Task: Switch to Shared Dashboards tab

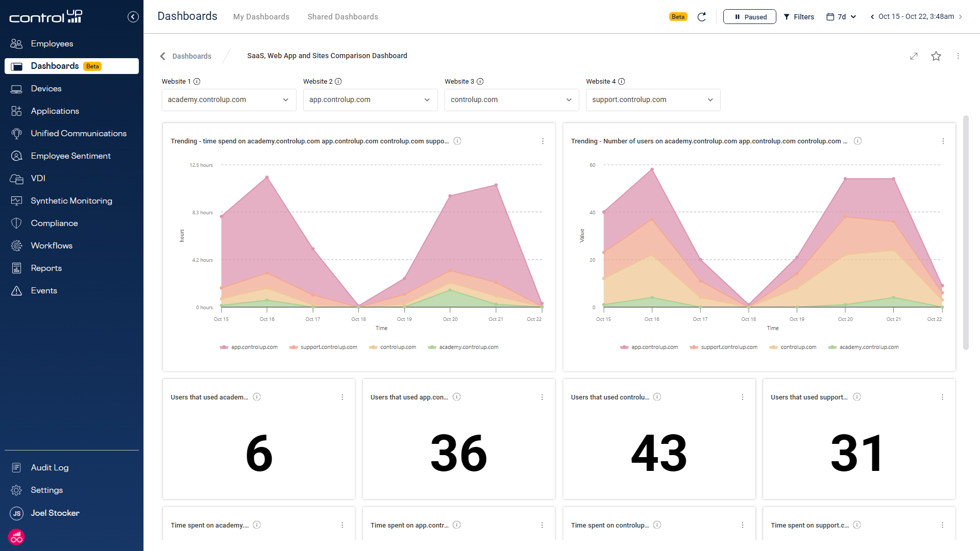Action: (x=342, y=16)
